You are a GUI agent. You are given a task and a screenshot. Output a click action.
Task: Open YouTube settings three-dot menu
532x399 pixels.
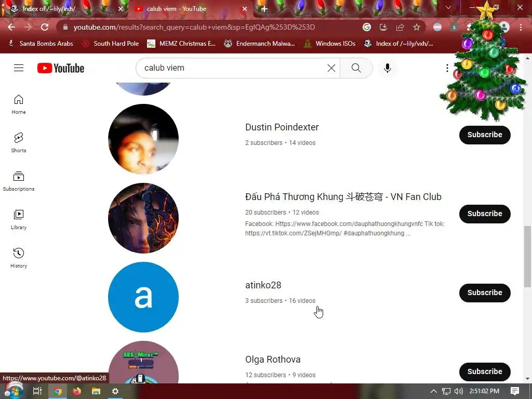(x=447, y=68)
